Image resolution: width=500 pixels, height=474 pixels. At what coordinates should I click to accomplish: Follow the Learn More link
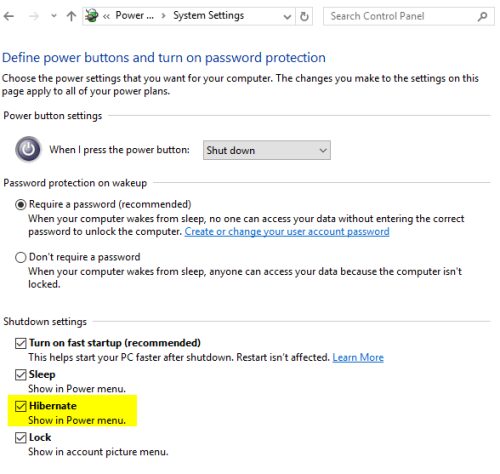(358, 357)
